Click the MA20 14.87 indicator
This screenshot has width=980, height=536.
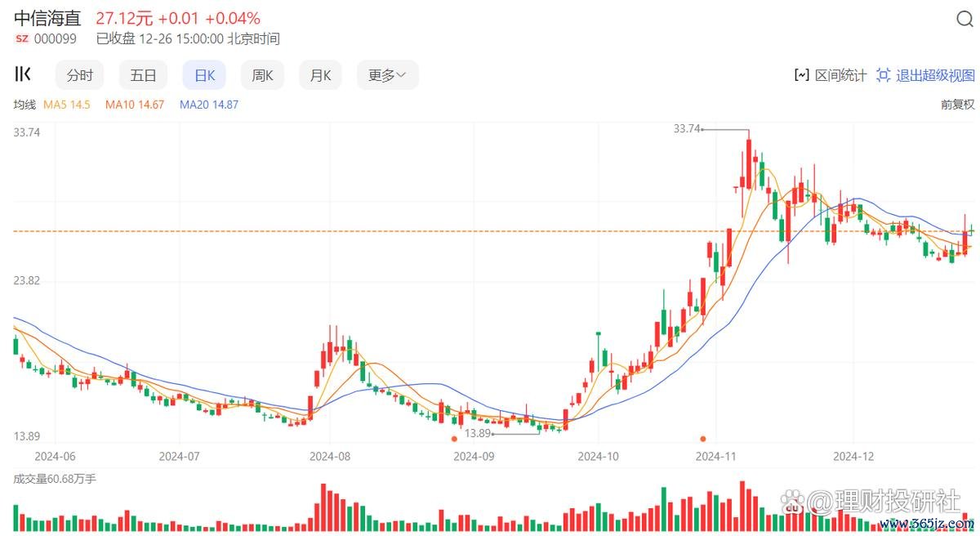pyautogui.click(x=209, y=105)
